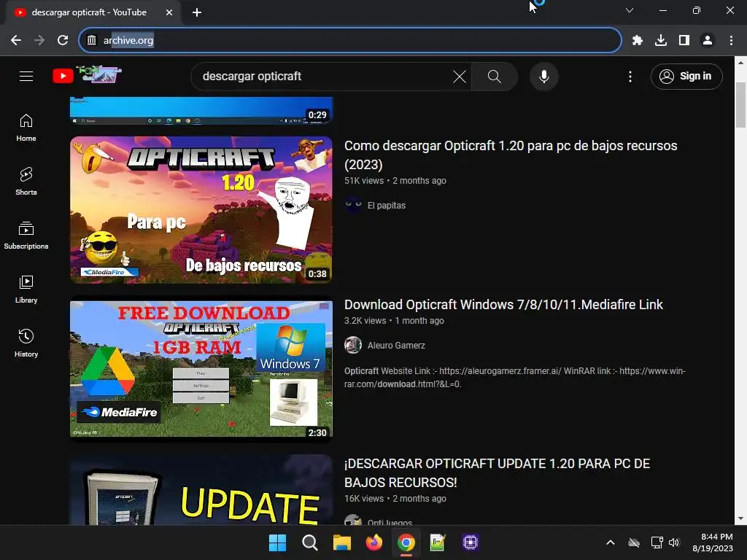Click site info icon in address bar

[x=91, y=41]
